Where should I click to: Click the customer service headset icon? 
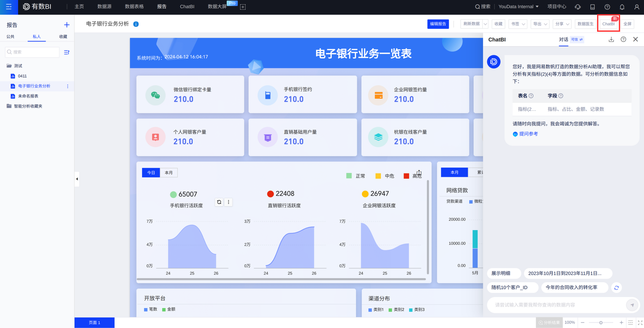[x=578, y=7]
